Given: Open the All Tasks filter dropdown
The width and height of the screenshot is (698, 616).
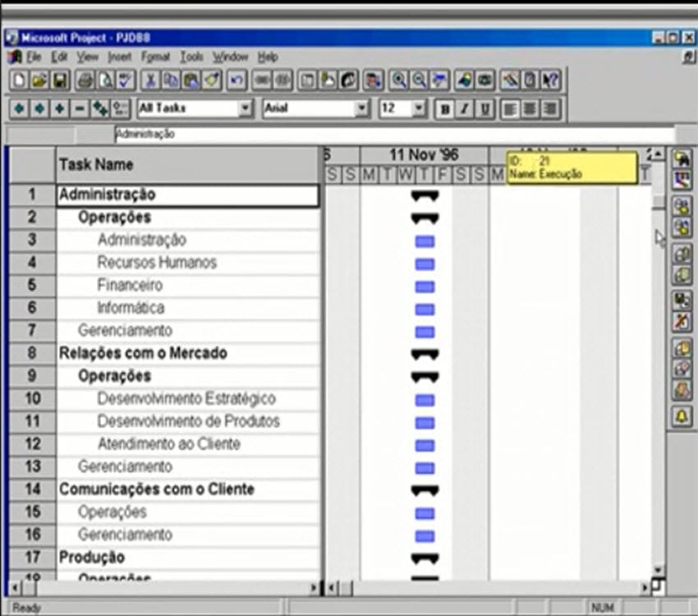Looking at the screenshot, I should [x=246, y=108].
